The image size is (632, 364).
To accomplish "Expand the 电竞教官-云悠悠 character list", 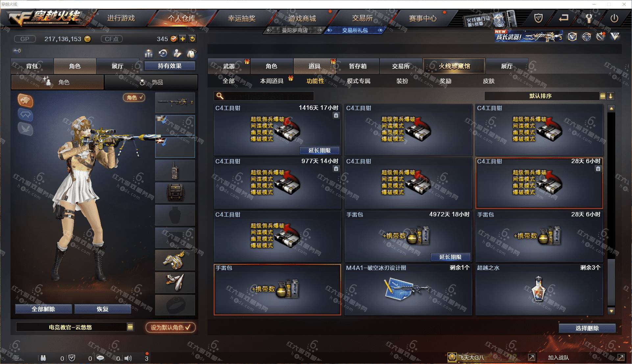I will (130, 327).
